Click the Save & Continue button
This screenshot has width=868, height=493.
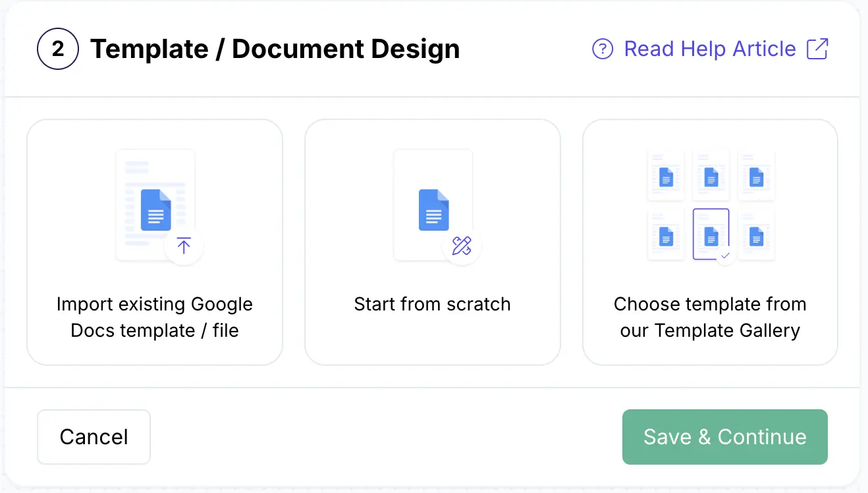[724, 436]
